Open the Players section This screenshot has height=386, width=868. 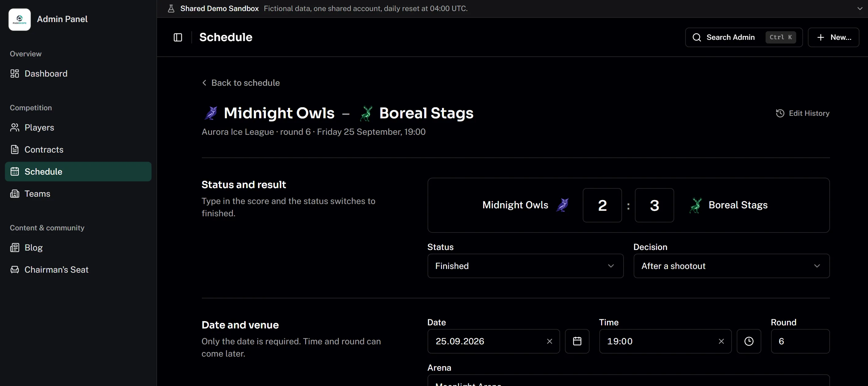[78, 127]
